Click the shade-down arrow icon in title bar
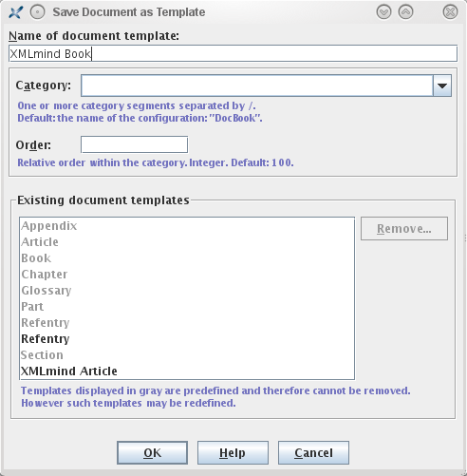The height and width of the screenshot is (476, 467). (x=383, y=12)
